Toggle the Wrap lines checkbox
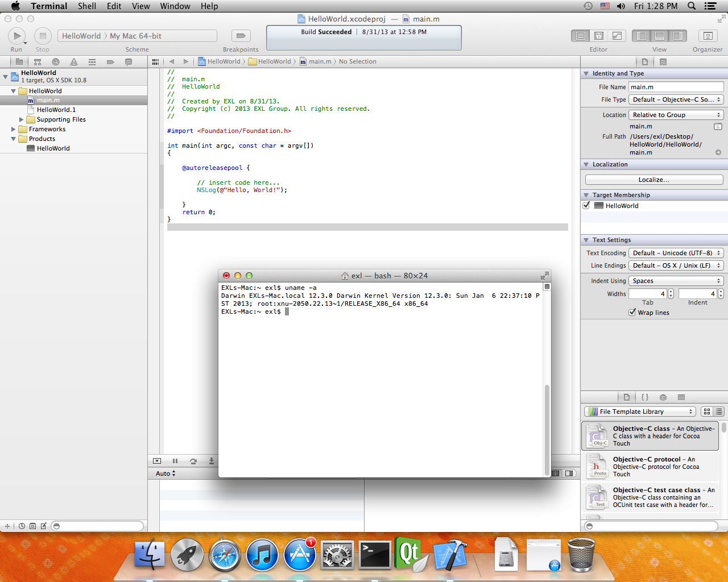 pyautogui.click(x=632, y=312)
